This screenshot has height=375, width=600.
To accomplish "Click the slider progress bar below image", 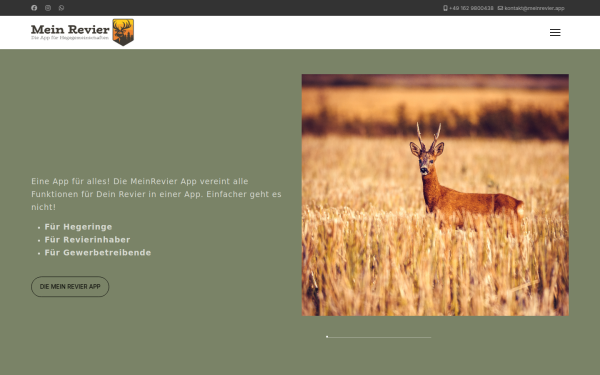I will coord(378,337).
